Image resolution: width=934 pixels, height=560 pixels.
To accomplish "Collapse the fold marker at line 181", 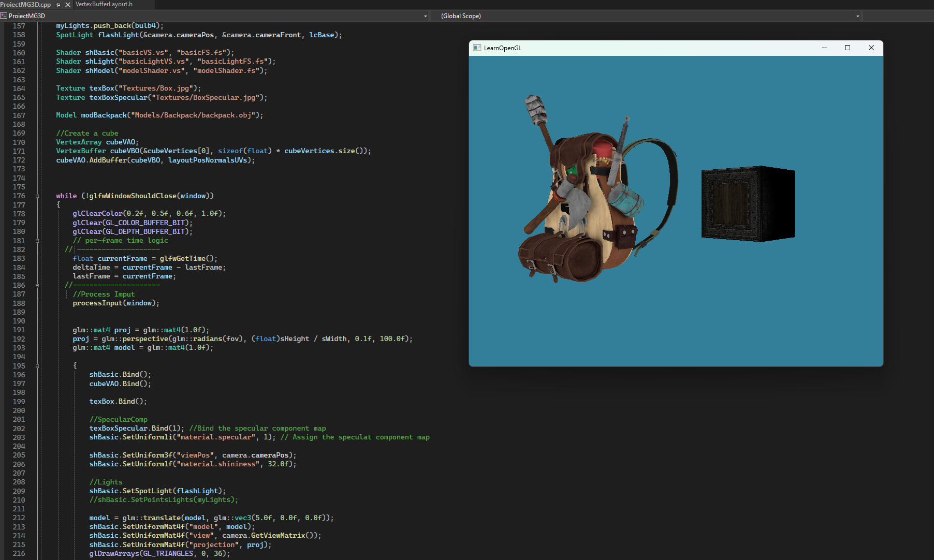I will tap(36, 241).
